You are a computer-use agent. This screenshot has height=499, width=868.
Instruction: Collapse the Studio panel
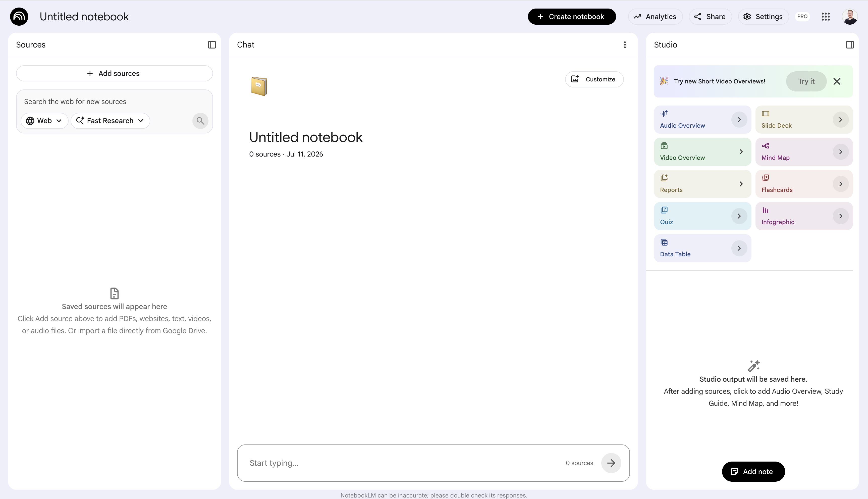(849, 44)
